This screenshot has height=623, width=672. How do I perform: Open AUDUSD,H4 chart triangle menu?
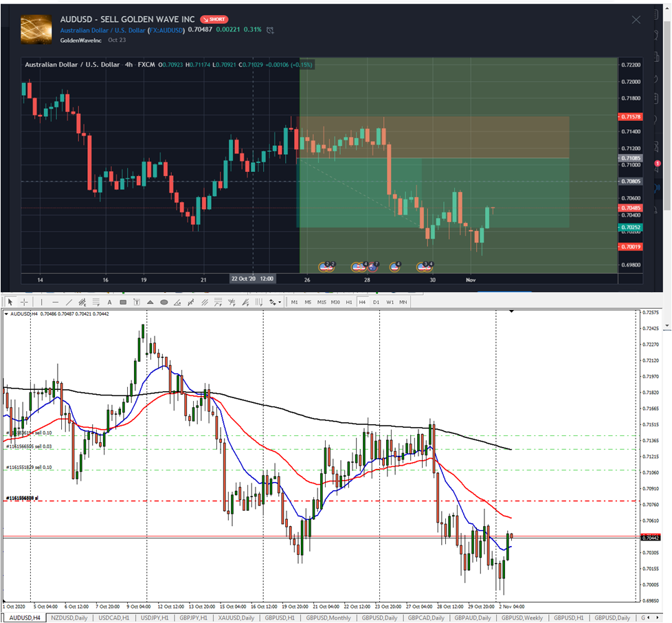pyautogui.click(x=6, y=314)
